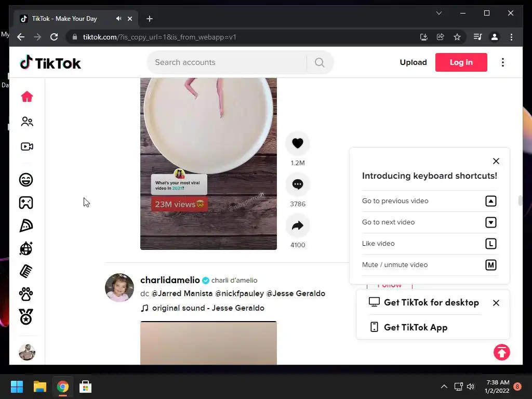The image size is (532, 399).
Task: Close the Get TikTok for desktop banner
Action: (496, 303)
